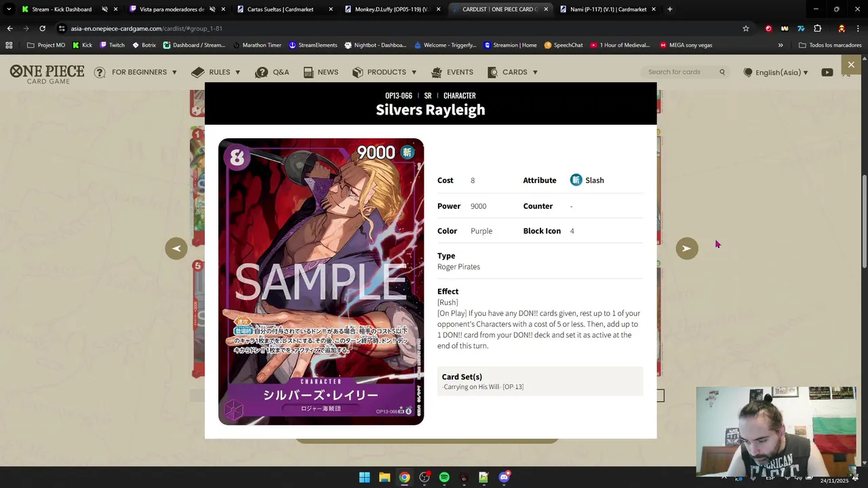
Task: Open the YouTube icon in site header
Action: pyautogui.click(x=827, y=73)
